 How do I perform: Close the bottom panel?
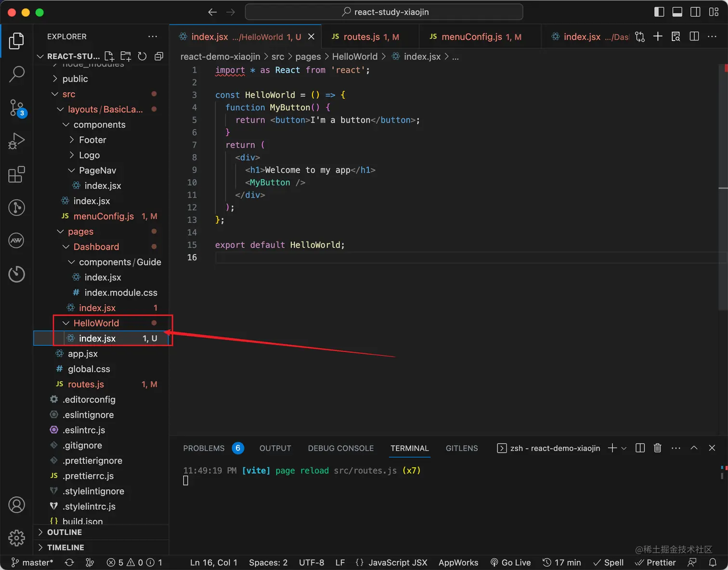712,448
